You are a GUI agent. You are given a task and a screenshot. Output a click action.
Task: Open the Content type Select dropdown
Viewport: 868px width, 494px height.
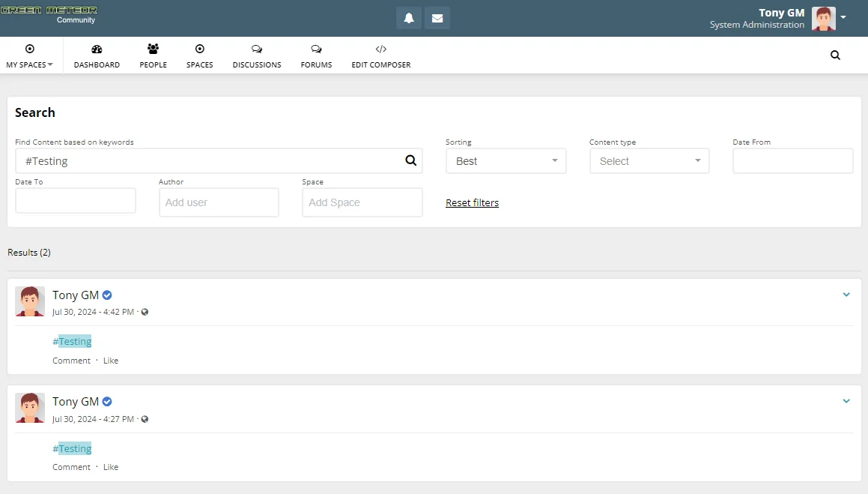click(649, 160)
